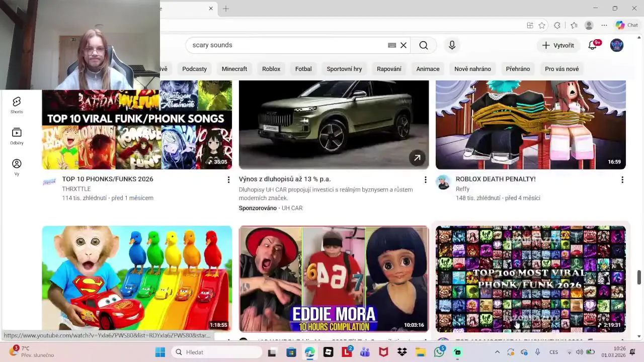Open Microsoft Store from the taskbar
644x362 pixels.
point(291,352)
